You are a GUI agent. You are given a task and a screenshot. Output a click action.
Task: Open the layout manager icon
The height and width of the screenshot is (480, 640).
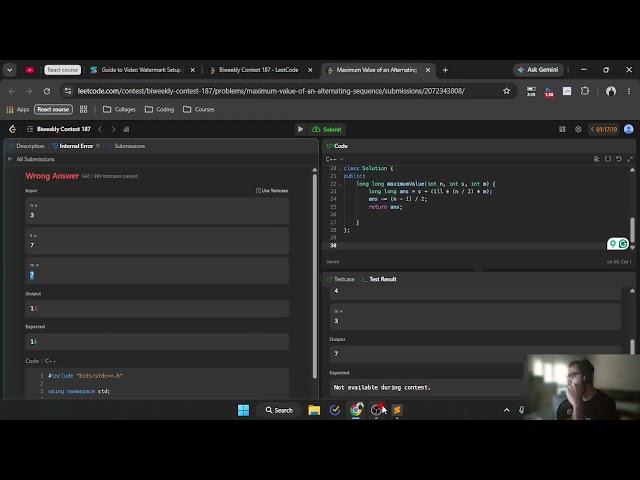tap(562, 129)
